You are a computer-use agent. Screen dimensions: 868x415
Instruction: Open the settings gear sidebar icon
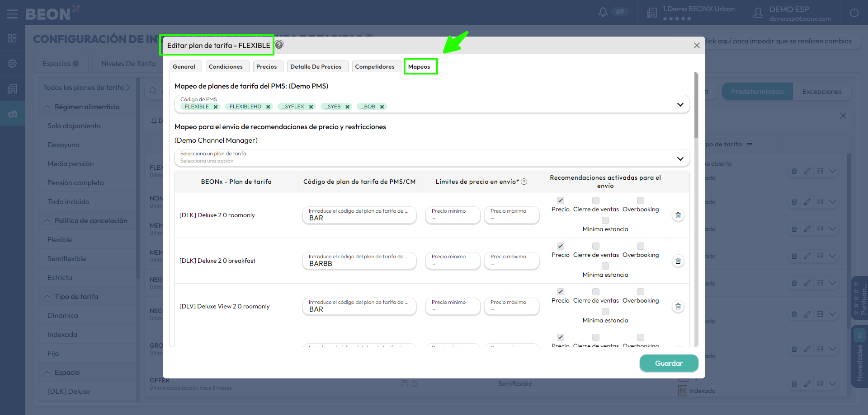click(x=12, y=64)
